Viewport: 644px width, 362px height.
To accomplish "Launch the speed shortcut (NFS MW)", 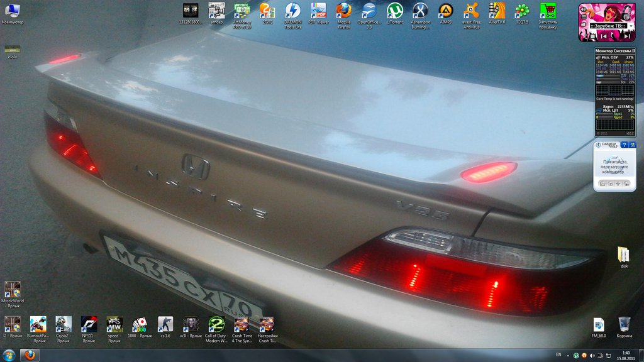I will point(114,329).
